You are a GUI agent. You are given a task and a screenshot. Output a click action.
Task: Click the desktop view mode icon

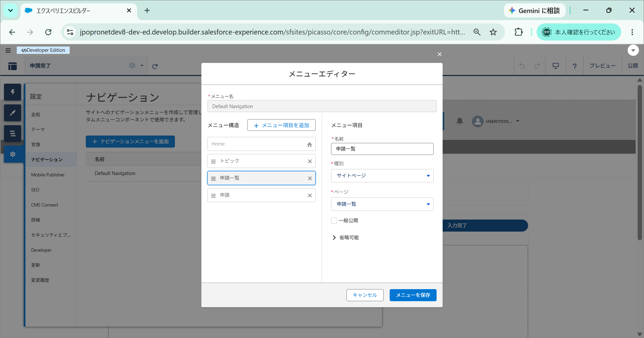tap(556, 66)
